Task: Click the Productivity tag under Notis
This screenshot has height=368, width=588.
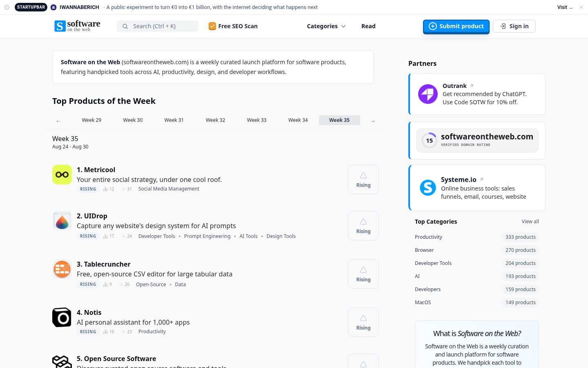Action: [x=152, y=332]
